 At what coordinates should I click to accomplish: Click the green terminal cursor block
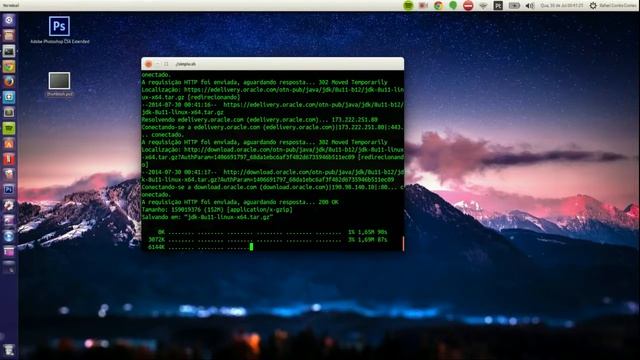[251, 247]
